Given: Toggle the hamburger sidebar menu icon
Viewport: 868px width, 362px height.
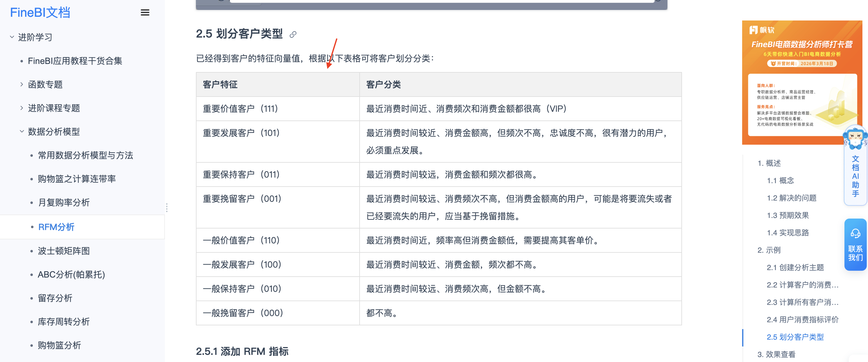Looking at the screenshot, I should coord(145,12).
